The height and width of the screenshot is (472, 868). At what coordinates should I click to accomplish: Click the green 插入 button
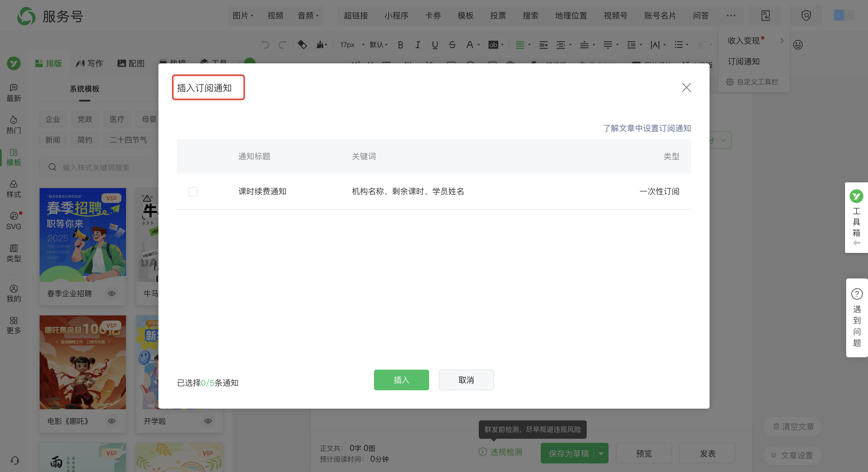[x=401, y=380]
